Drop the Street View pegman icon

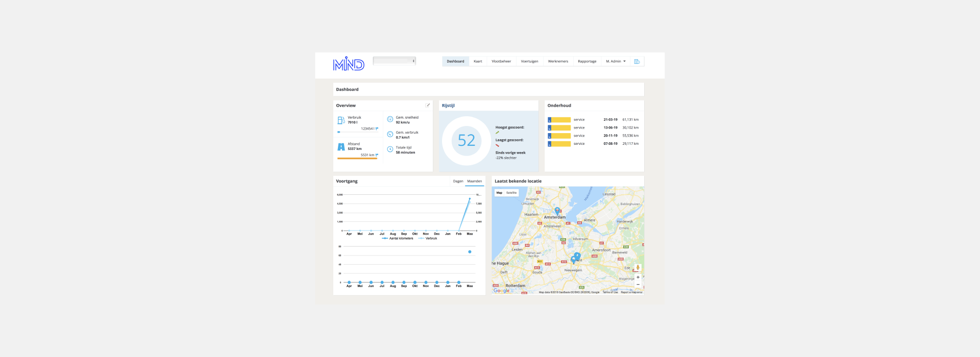[638, 268]
